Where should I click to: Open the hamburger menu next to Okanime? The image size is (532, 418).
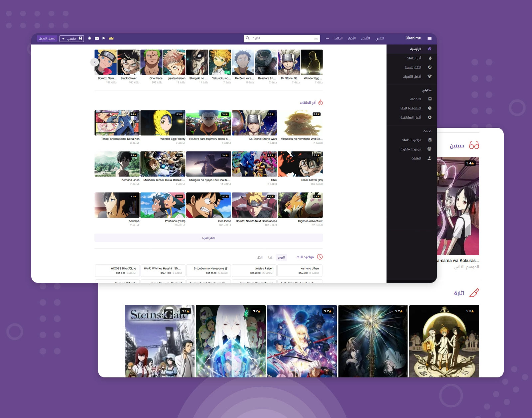coord(430,39)
